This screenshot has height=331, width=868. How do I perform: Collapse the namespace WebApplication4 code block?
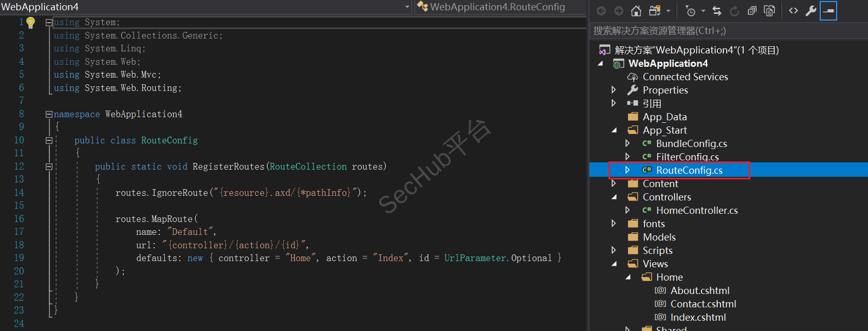coord(49,114)
